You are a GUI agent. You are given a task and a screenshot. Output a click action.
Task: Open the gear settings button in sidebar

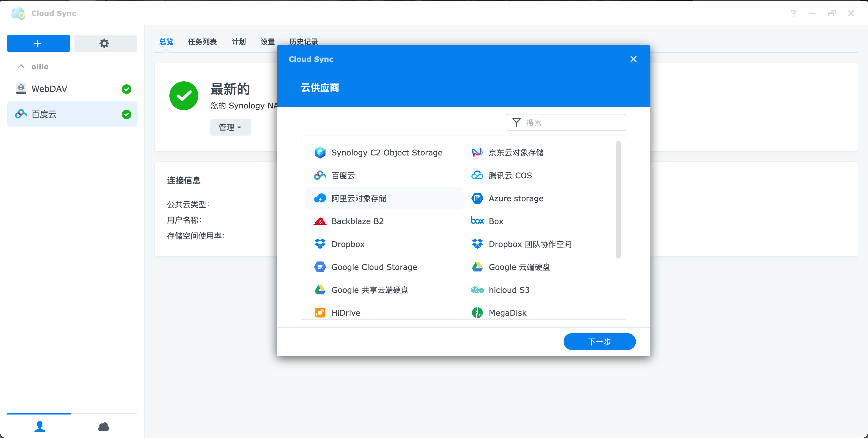coord(105,43)
